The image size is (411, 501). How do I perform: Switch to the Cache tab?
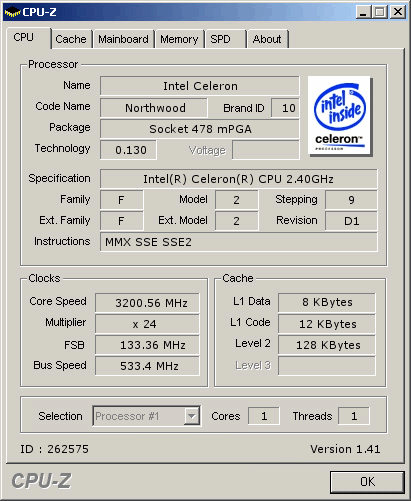71,39
